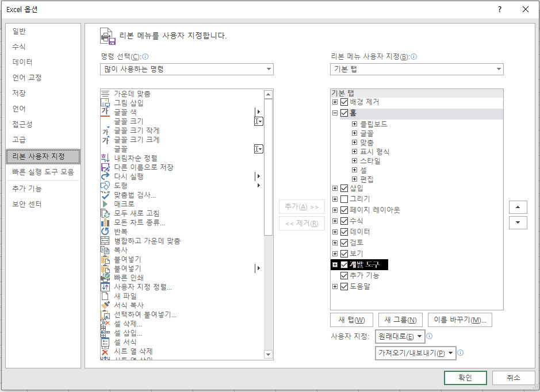This screenshot has width=540, height=392.
Task: Expand the 개발 도구 tree node
Action: 335,264
